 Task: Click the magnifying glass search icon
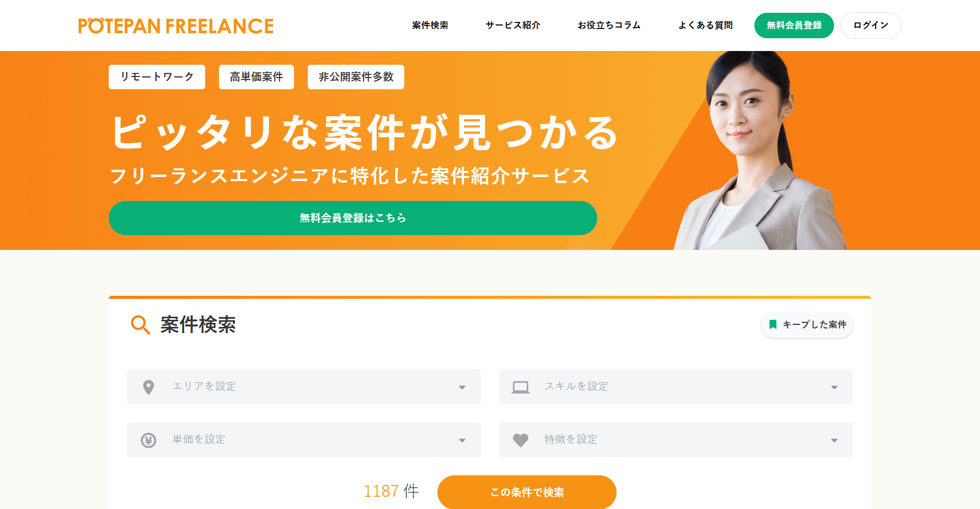coord(140,325)
